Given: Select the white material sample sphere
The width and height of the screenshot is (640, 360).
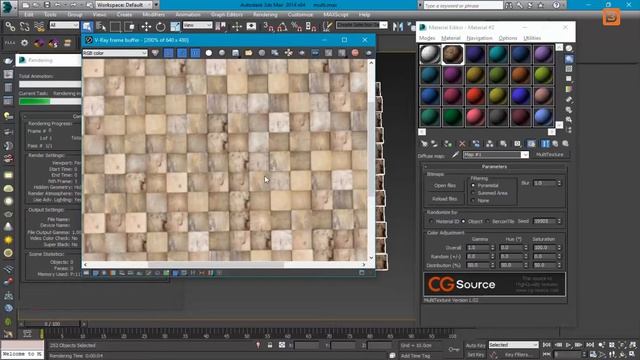Looking at the screenshot, I should point(430,54).
